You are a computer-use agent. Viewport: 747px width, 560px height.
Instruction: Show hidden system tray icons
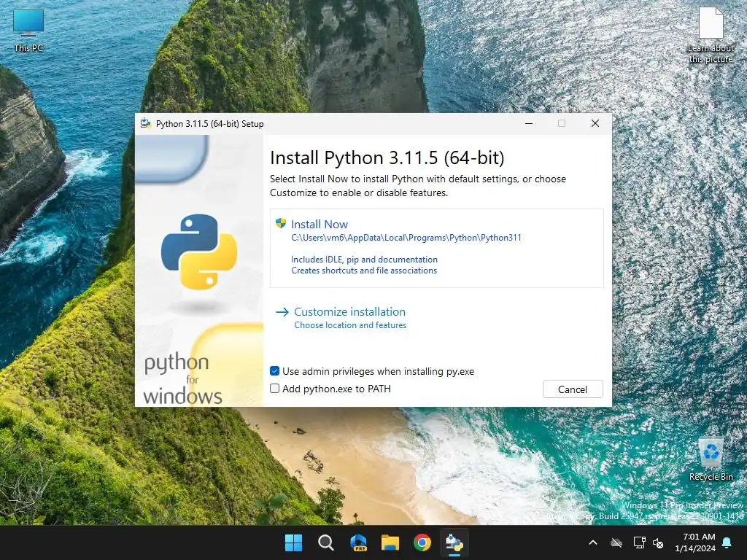point(593,542)
